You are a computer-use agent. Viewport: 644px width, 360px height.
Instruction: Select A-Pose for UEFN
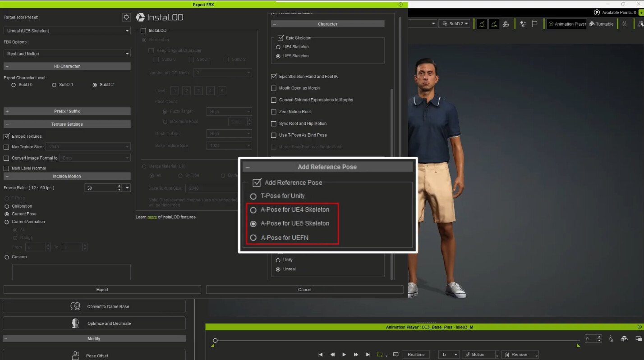(x=253, y=237)
